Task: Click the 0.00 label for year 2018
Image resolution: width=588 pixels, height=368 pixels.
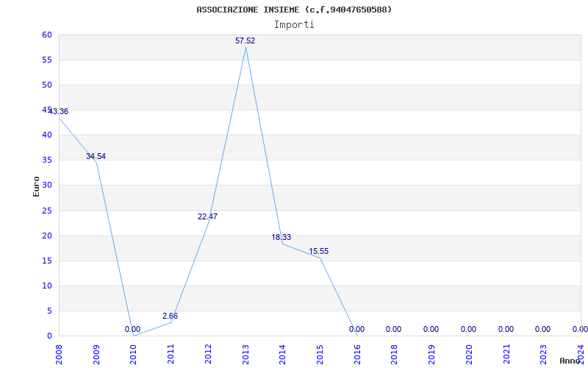Action: 394,329
